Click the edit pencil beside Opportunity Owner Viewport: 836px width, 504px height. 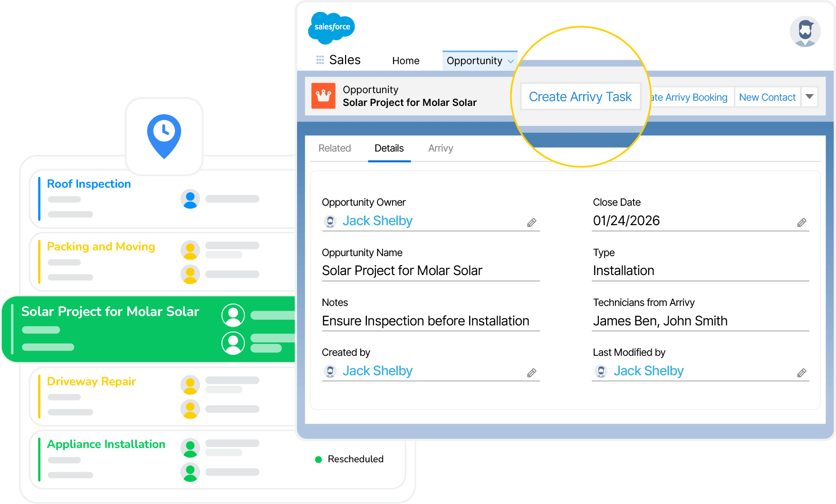[x=532, y=222]
